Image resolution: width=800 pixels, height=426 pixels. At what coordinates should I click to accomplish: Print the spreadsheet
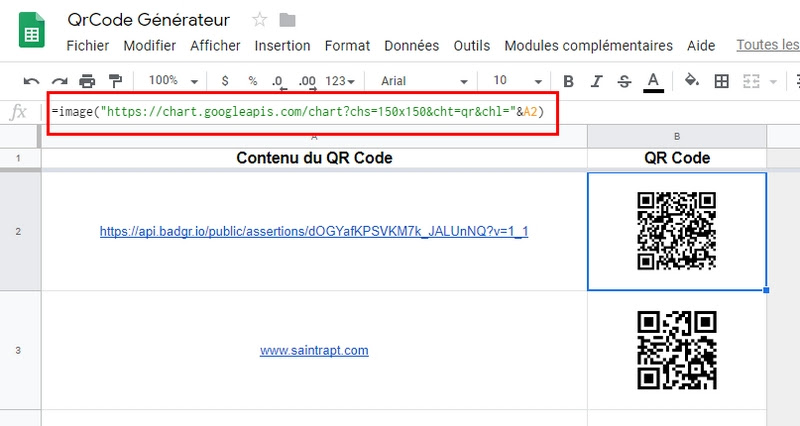87,81
